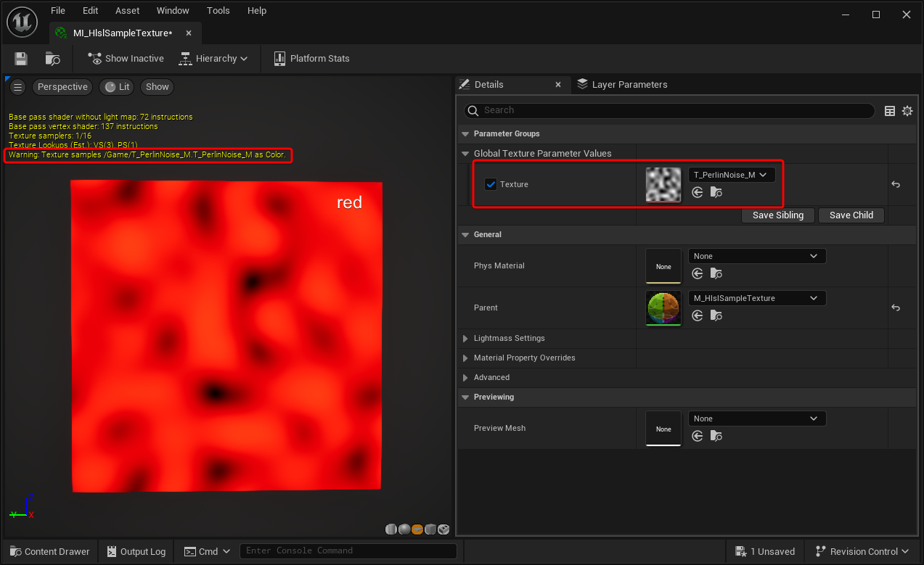The height and width of the screenshot is (565, 924).
Task: Toggle Show Inactive parameters
Action: click(126, 59)
